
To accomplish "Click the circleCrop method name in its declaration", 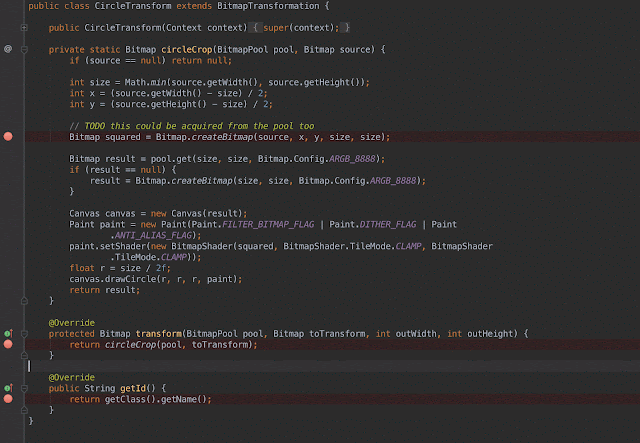I will tap(187, 49).
